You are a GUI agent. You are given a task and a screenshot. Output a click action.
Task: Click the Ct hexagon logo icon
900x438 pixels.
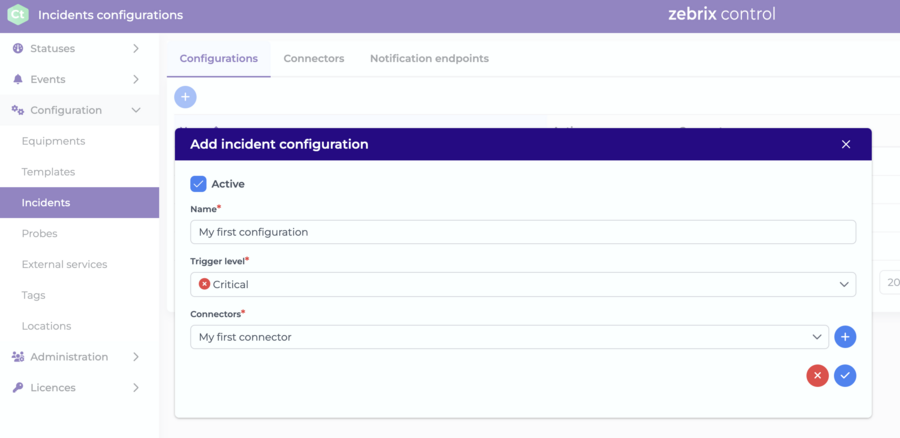click(x=18, y=15)
